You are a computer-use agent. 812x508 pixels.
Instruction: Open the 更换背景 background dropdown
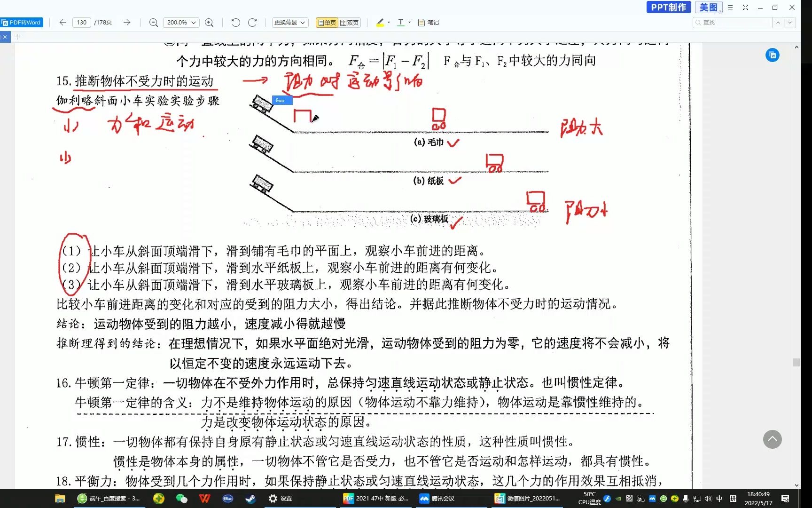pos(290,23)
